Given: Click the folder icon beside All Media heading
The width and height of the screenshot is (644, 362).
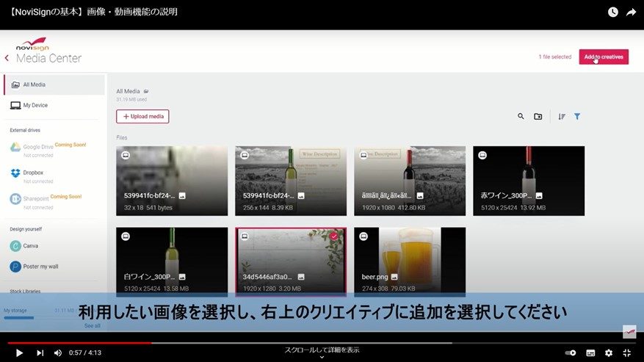Looking at the screenshot, I should (146, 91).
